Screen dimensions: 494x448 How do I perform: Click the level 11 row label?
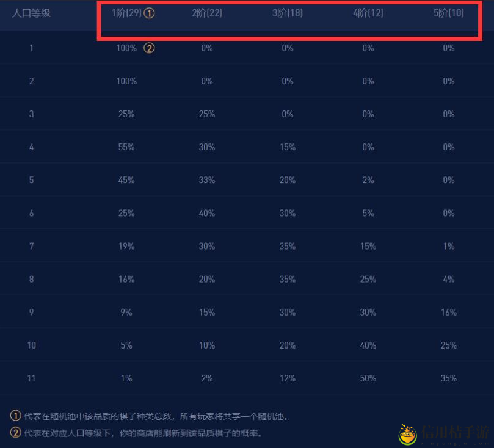tap(31, 378)
